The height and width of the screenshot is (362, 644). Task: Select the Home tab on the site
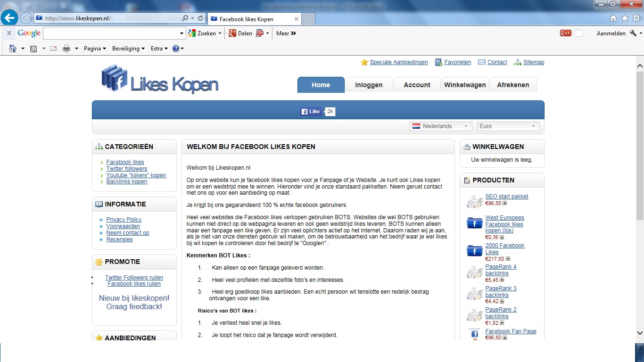[x=321, y=85]
